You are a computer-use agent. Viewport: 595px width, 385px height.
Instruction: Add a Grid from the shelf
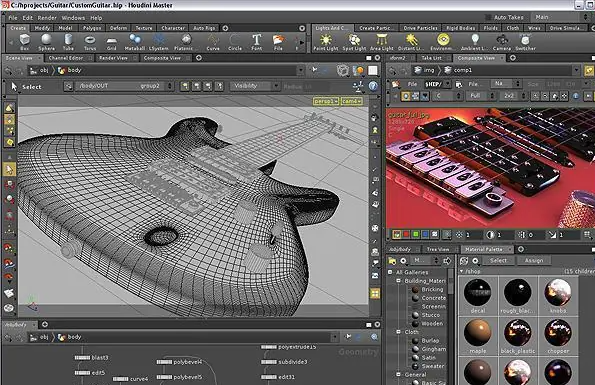(112, 42)
